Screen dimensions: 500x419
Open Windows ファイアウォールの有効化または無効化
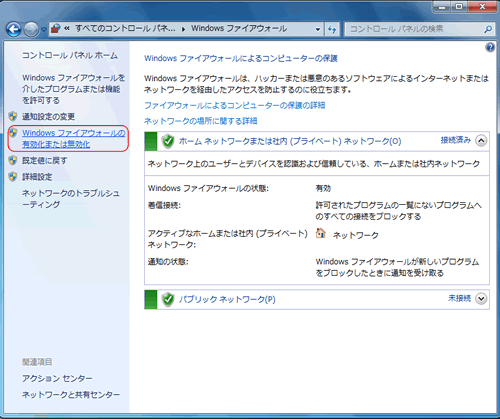coord(74,139)
